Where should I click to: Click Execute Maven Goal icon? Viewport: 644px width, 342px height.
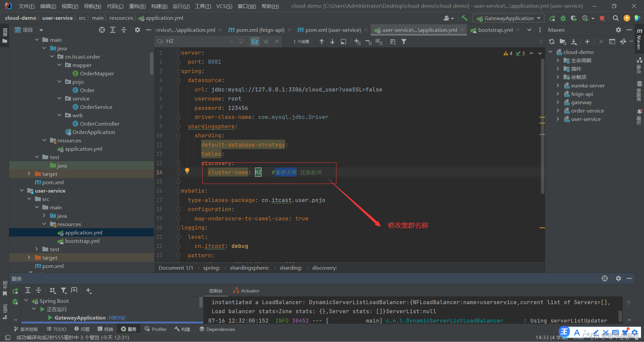612,42
